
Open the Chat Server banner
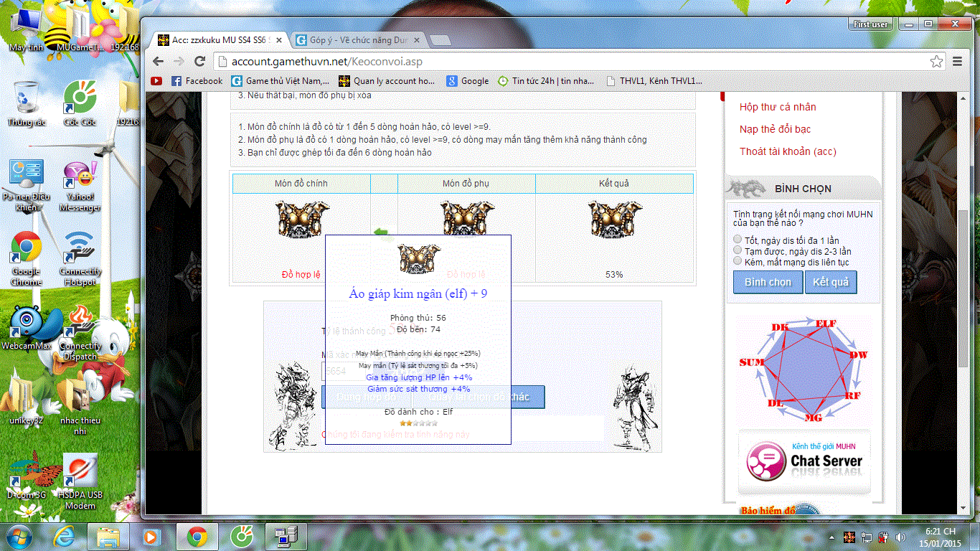coord(804,461)
